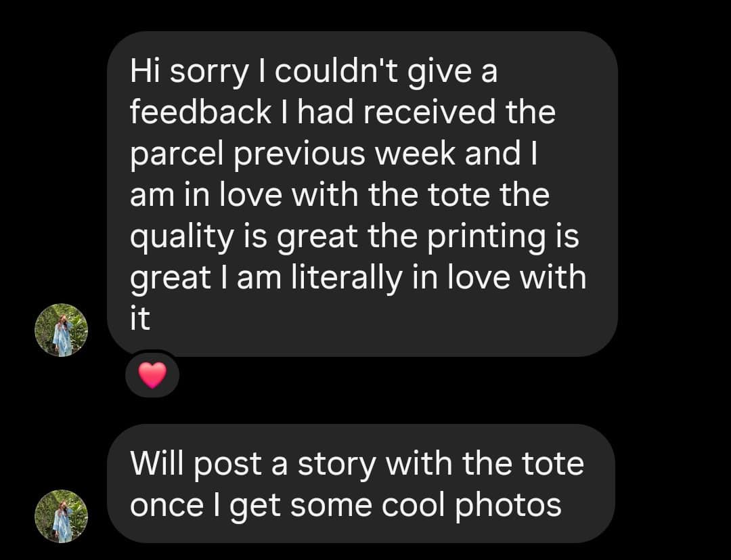Open the avatar beside the long feedback message
The image size is (731, 560).
62,330
